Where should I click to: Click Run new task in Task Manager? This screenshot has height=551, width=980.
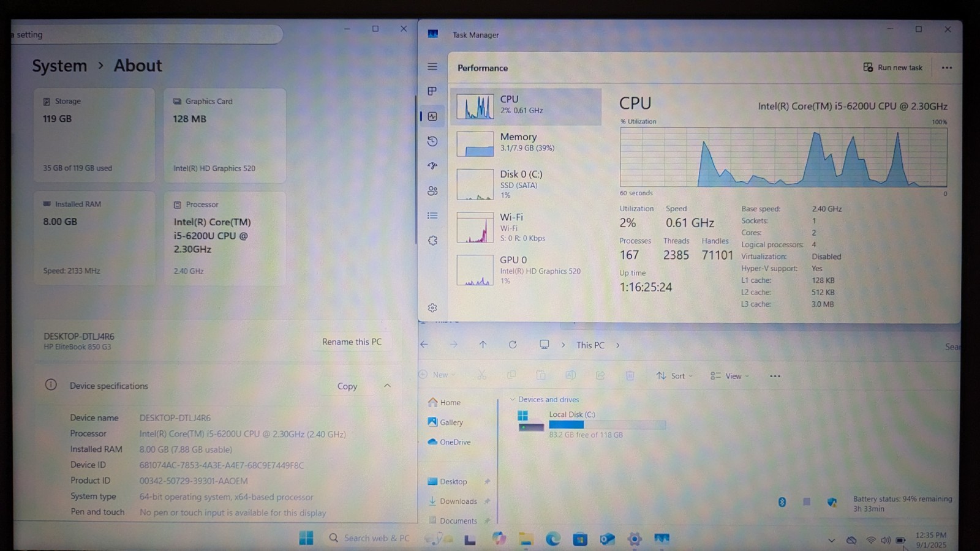pyautogui.click(x=892, y=67)
